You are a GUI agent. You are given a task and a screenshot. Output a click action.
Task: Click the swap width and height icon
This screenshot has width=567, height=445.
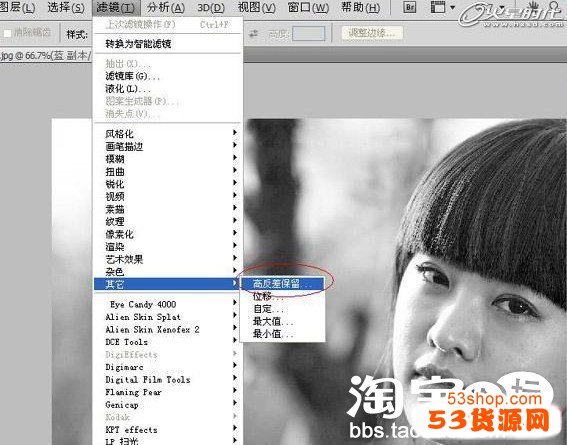[254, 34]
